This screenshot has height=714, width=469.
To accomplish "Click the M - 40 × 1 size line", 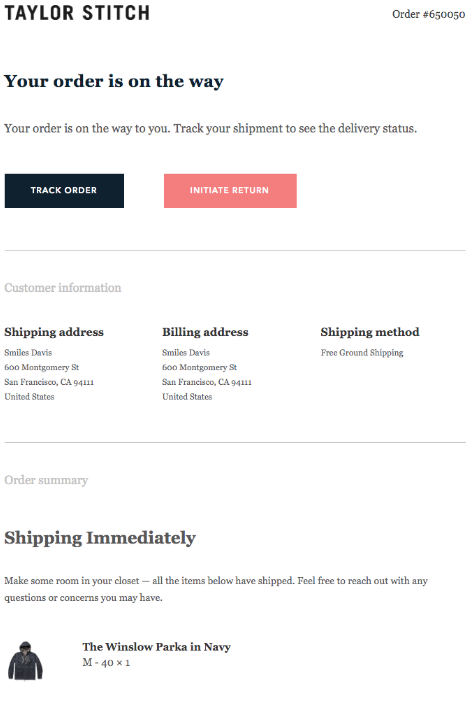I will [x=106, y=663].
